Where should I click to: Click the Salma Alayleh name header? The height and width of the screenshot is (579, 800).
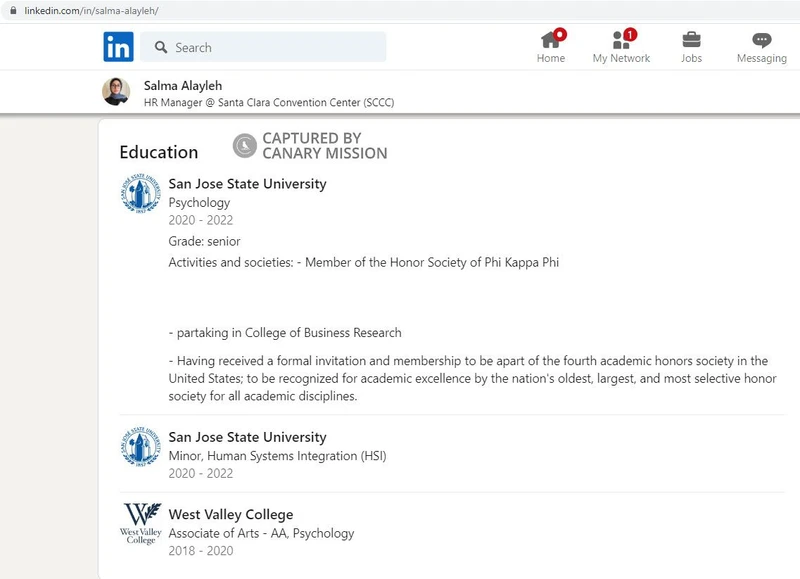[183, 86]
